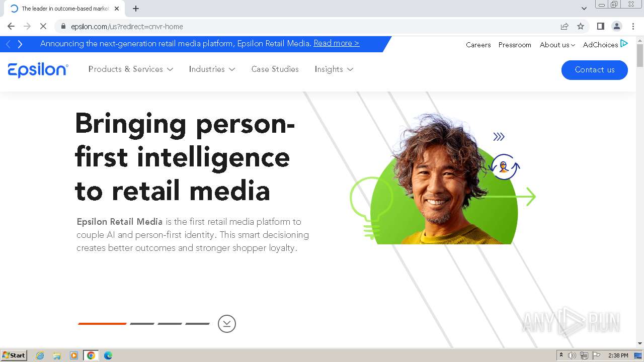Viewport: 644px width, 362px height.
Task: Expand the Products & Services menu
Action: click(x=131, y=69)
